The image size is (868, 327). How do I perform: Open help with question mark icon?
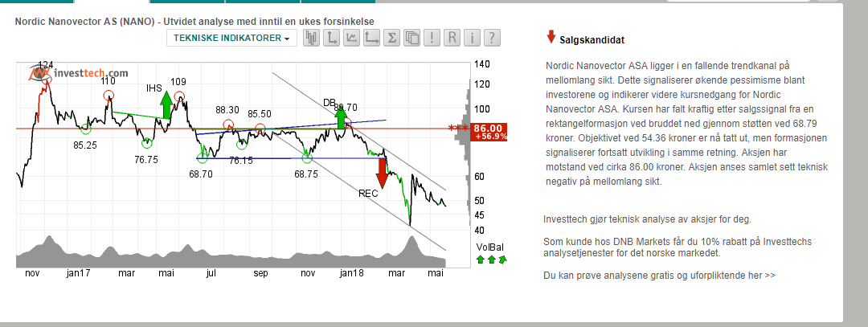[x=492, y=39]
